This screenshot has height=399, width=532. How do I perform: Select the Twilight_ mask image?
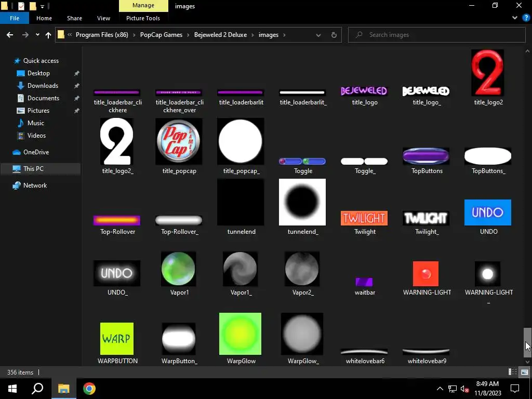click(426, 218)
